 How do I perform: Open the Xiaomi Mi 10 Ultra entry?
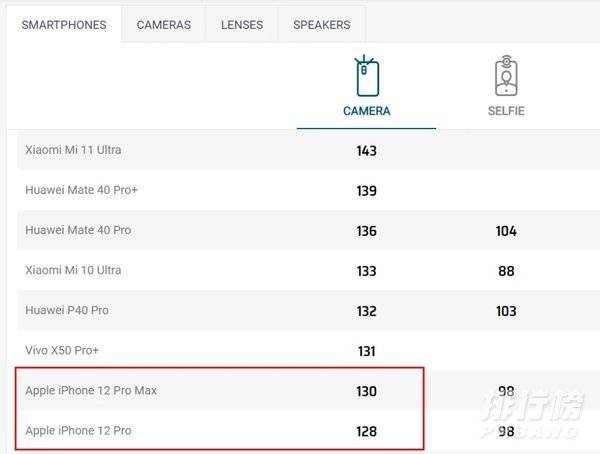(x=73, y=270)
